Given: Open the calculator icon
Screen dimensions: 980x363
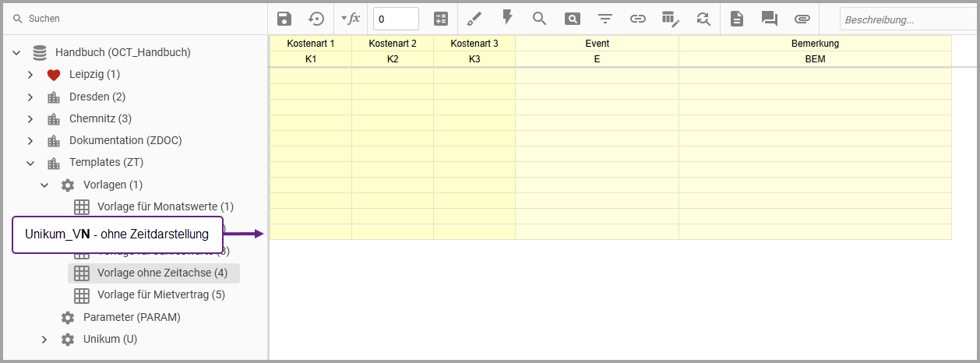Looking at the screenshot, I should click(x=441, y=19).
